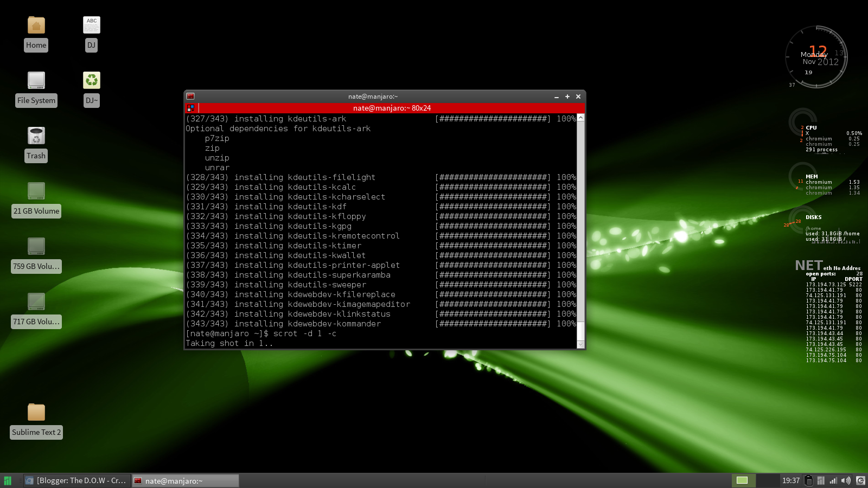Open the Trash icon on desktop
The height and width of the screenshot is (488, 868).
pos(36,136)
